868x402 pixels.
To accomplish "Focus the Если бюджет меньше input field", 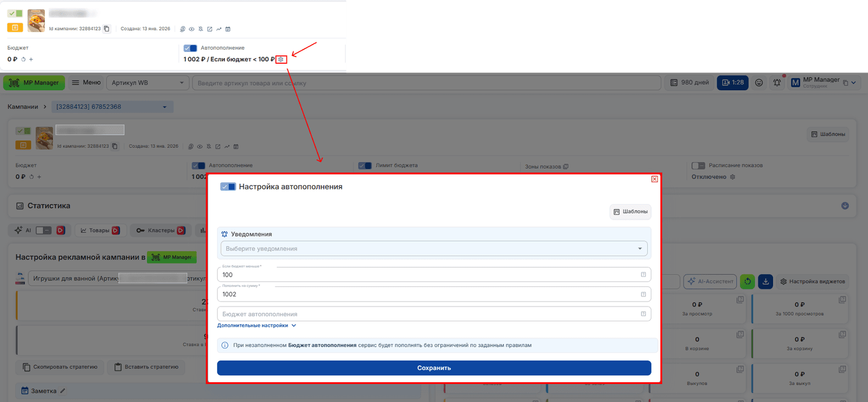I will tap(434, 274).
